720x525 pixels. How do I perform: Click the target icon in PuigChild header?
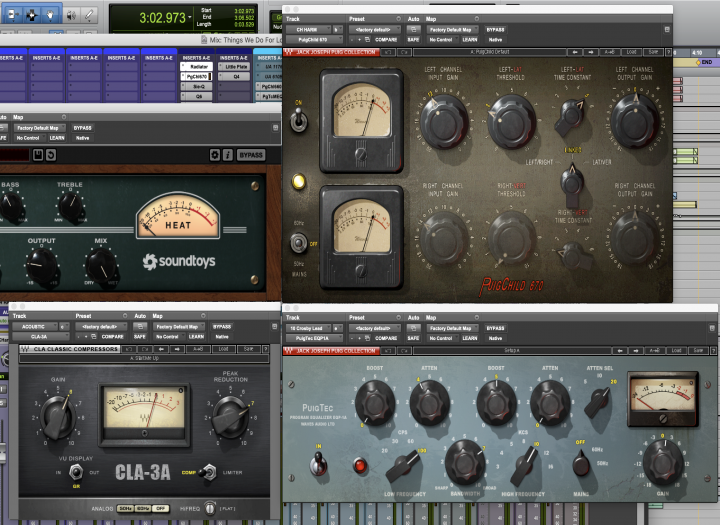[x=667, y=29]
